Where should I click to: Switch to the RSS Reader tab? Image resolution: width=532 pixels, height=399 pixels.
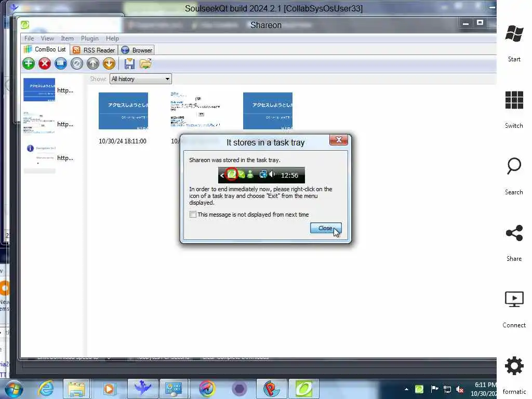click(x=94, y=50)
